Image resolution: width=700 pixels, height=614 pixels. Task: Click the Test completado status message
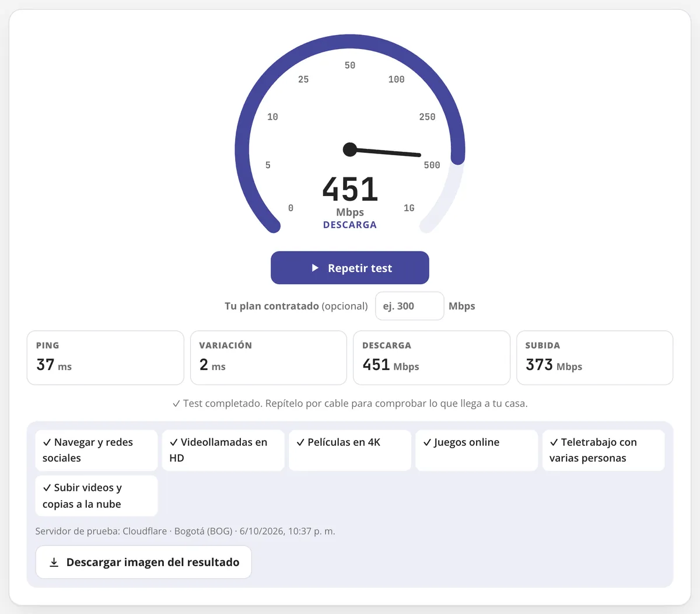point(350,403)
